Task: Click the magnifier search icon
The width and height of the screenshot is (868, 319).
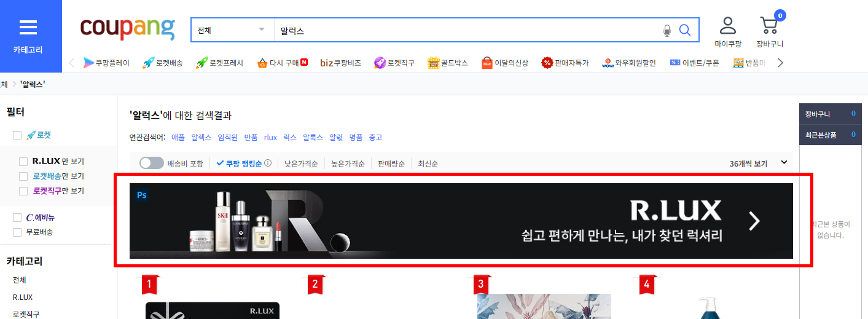Action: pyautogui.click(x=685, y=30)
